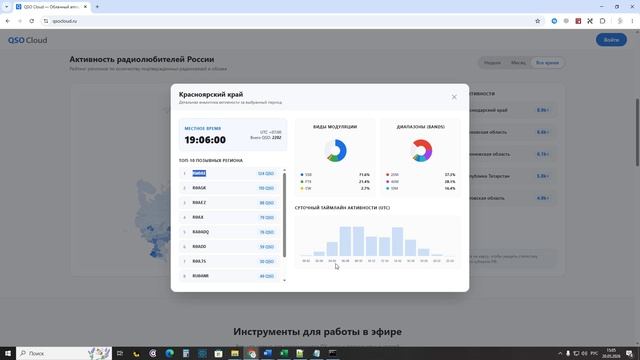The image size is (640, 360).
Task: Click the red band legend dot at 37.2%
Action: click(387, 175)
